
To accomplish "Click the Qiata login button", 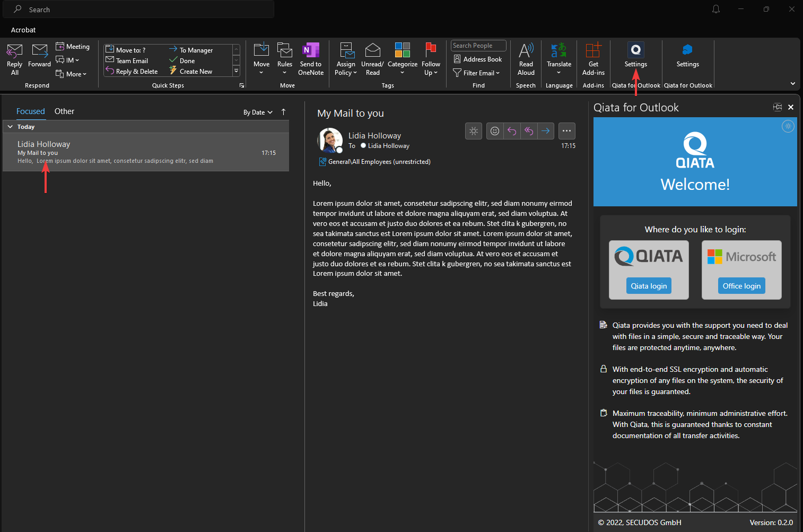I will 649,286.
